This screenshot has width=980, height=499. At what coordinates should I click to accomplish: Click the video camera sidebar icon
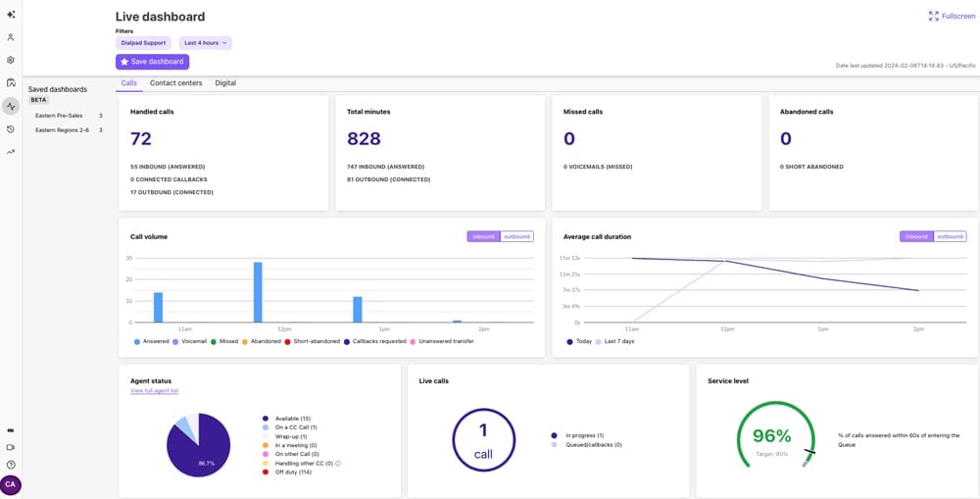pos(11,448)
